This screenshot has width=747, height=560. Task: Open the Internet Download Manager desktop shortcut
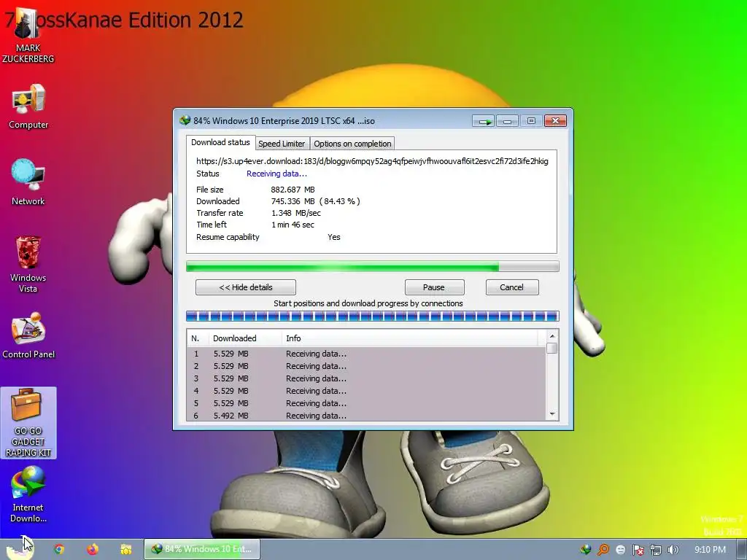click(x=28, y=494)
